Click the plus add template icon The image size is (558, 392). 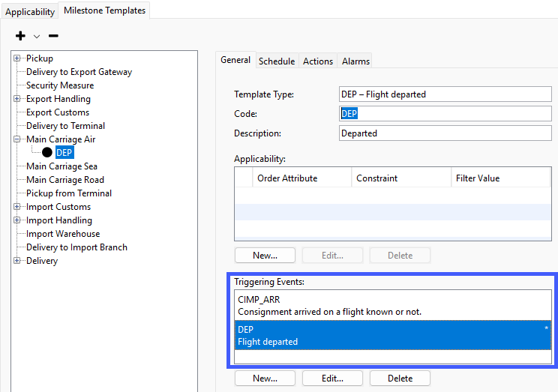20,35
